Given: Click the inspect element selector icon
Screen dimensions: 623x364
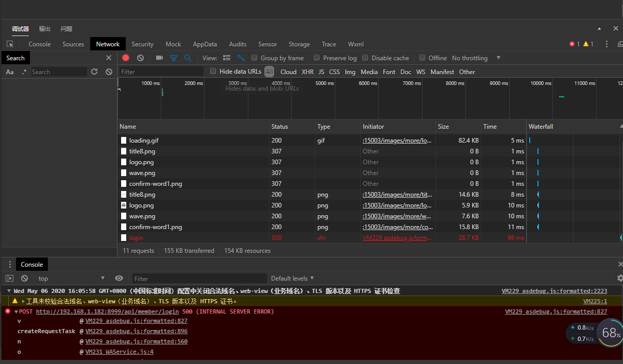Looking at the screenshot, I should (x=10, y=44).
